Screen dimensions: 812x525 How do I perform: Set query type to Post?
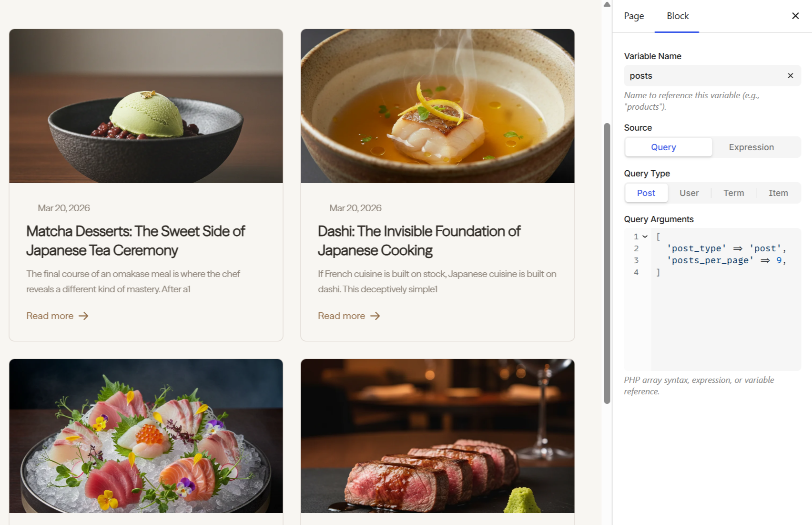(x=646, y=193)
